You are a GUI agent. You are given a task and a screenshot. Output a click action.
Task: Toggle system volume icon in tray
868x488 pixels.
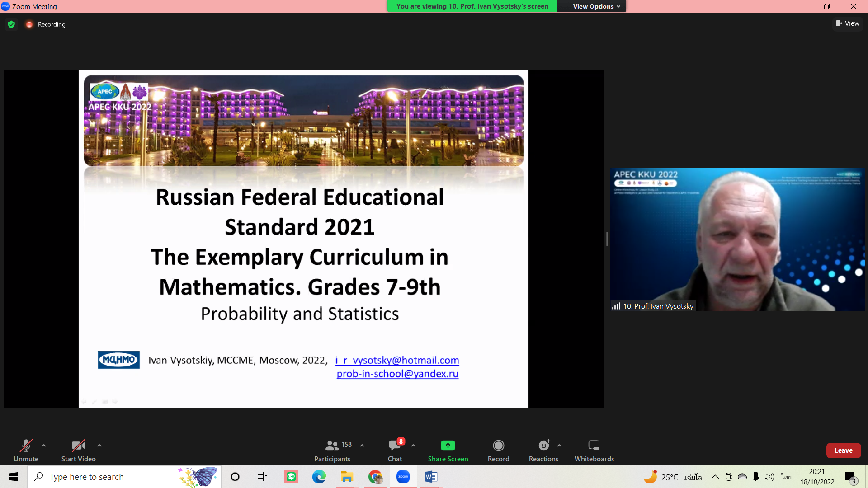769,477
